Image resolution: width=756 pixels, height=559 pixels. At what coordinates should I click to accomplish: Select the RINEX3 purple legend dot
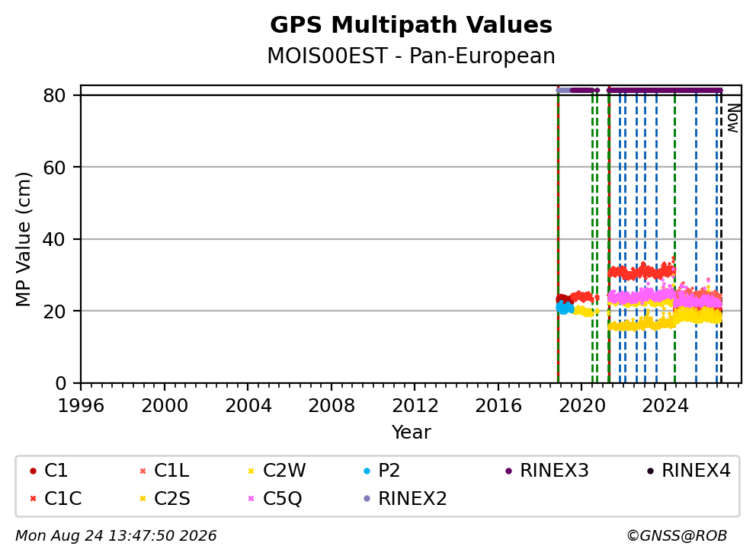point(508,471)
